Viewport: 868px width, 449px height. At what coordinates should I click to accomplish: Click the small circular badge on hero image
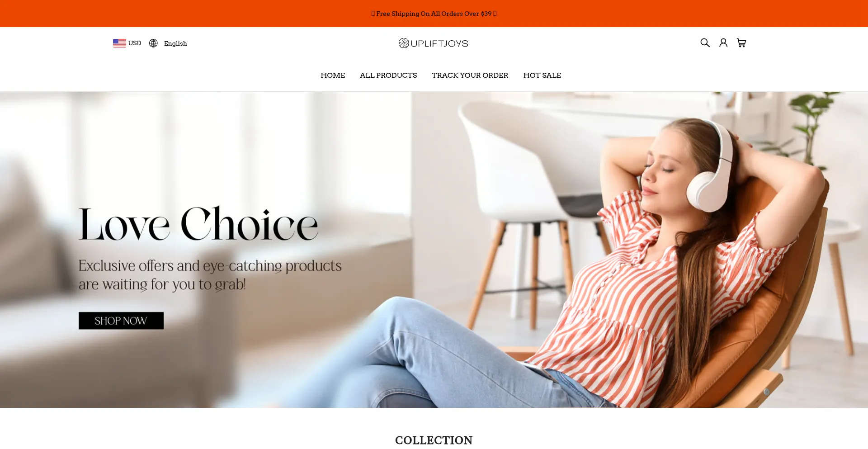(x=767, y=392)
